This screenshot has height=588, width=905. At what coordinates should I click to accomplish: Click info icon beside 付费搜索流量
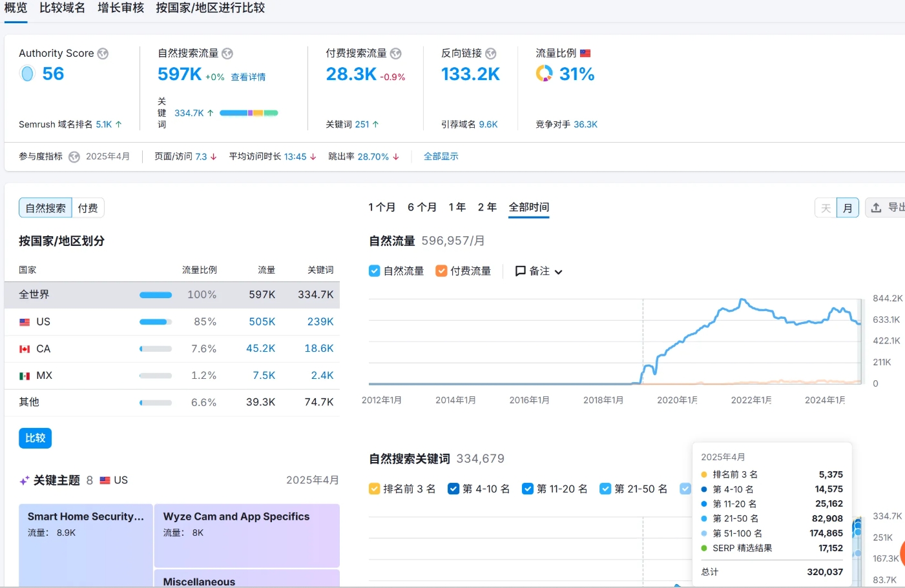(x=396, y=54)
